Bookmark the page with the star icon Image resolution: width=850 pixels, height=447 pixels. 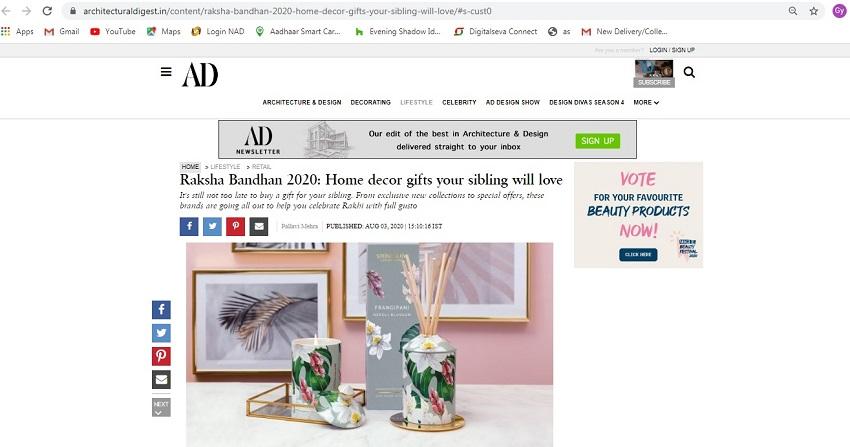pyautogui.click(x=814, y=11)
